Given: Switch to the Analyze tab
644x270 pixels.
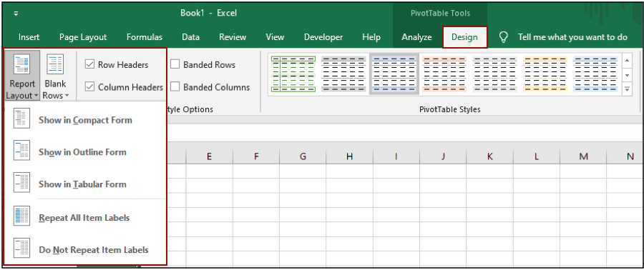Looking at the screenshot, I should click(416, 37).
